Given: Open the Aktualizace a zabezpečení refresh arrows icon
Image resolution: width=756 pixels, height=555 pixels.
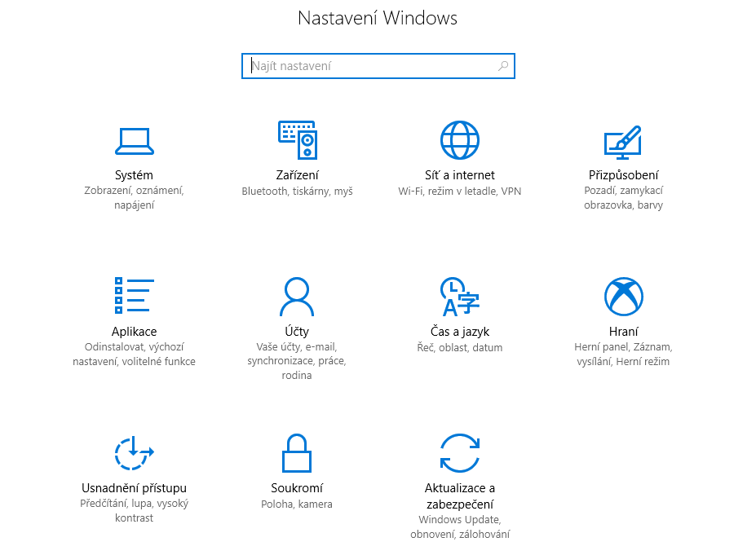Looking at the screenshot, I should (x=460, y=453).
